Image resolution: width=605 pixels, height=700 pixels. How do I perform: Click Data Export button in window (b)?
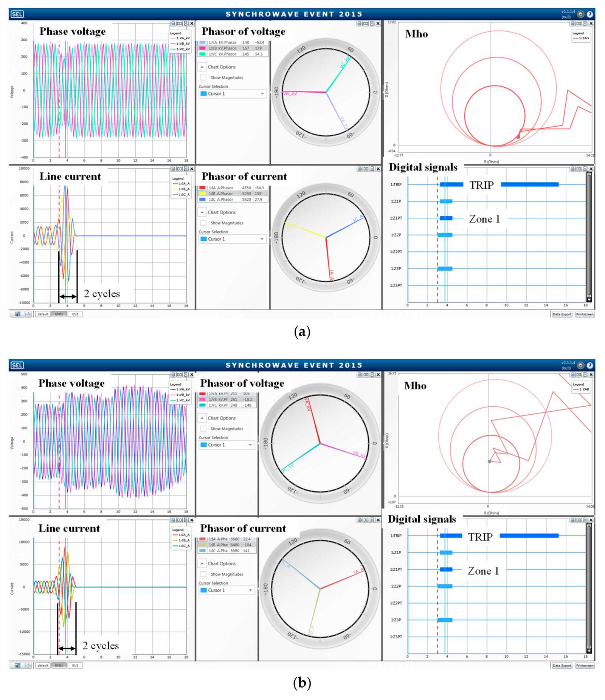pyautogui.click(x=562, y=665)
